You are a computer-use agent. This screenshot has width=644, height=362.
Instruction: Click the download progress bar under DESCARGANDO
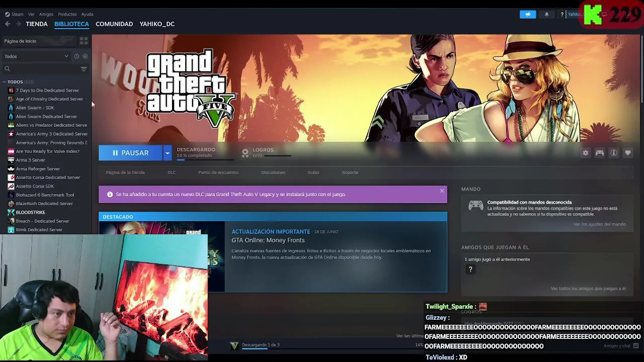[x=205, y=160]
